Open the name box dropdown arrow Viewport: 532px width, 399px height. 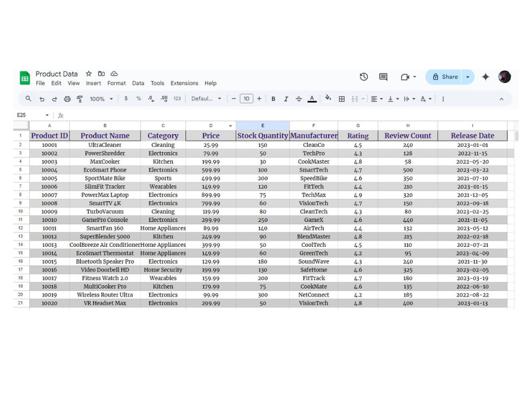click(47, 115)
